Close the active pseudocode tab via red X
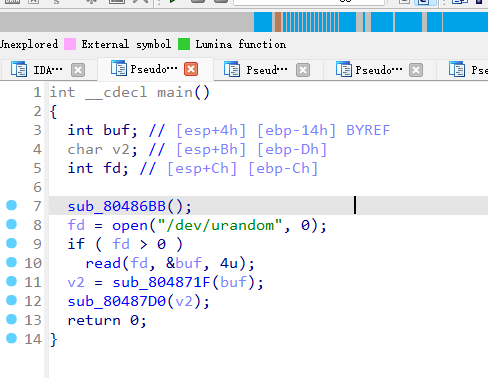488x378 pixels. [x=191, y=69]
